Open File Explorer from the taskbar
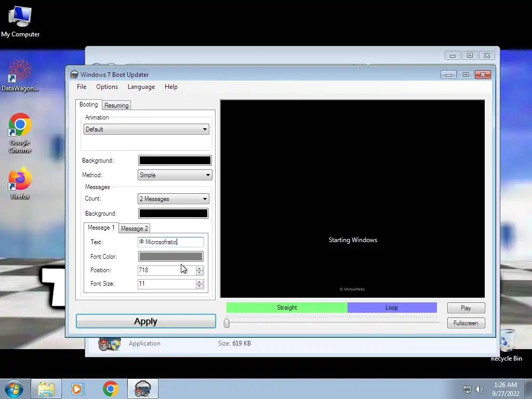The image size is (532, 399). pyautogui.click(x=46, y=389)
